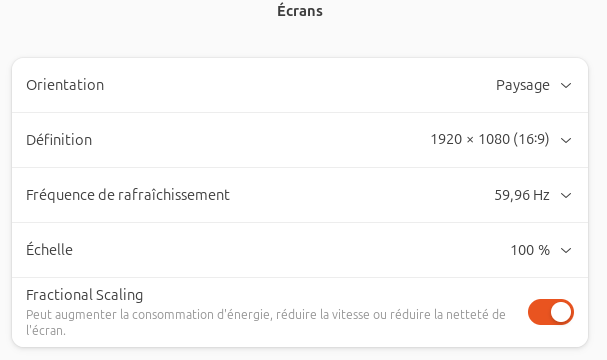Select the Définition row label
607x360 pixels.
click(59, 140)
